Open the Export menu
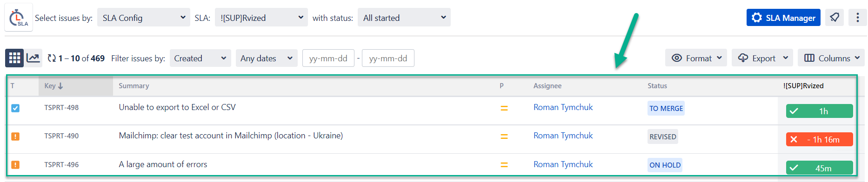Viewport: 868px width, 182px height. (x=762, y=58)
